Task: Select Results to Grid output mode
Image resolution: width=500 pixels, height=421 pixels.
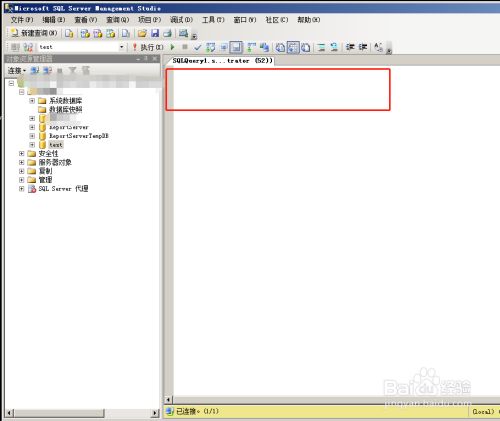Action: [293, 47]
